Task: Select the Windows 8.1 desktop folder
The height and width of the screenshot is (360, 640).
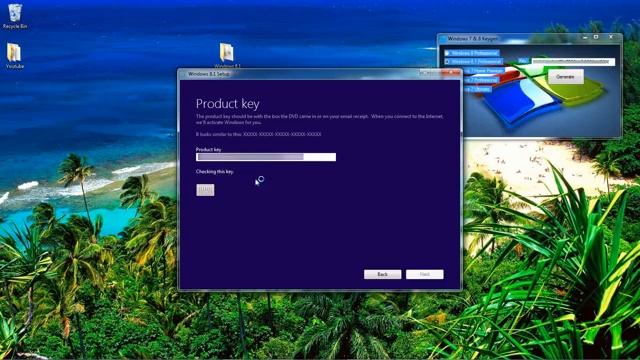Action: pyautogui.click(x=227, y=56)
